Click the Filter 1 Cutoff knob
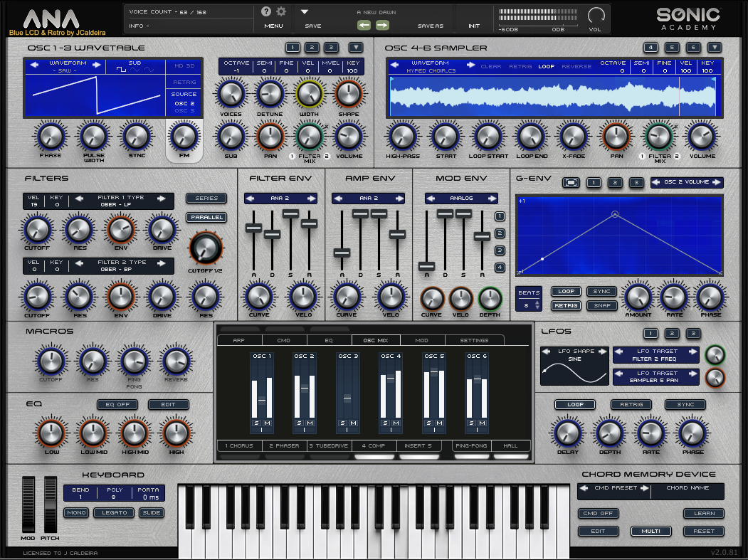Viewport: 748px width, 560px height. [37, 229]
